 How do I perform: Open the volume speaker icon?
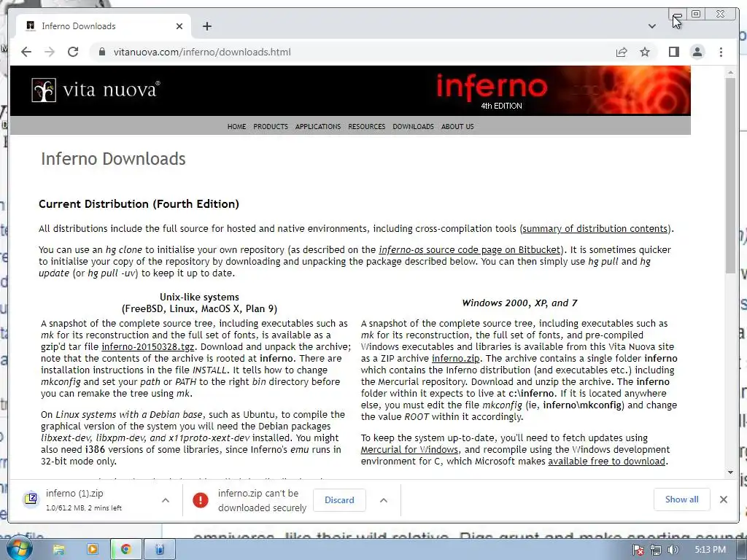coord(673,550)
